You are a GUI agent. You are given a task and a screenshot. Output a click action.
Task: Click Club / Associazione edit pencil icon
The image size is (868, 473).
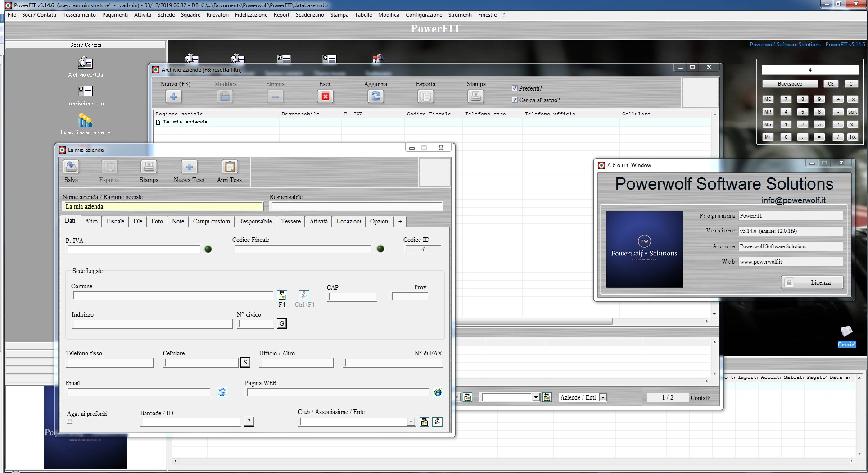pos(437,422)
